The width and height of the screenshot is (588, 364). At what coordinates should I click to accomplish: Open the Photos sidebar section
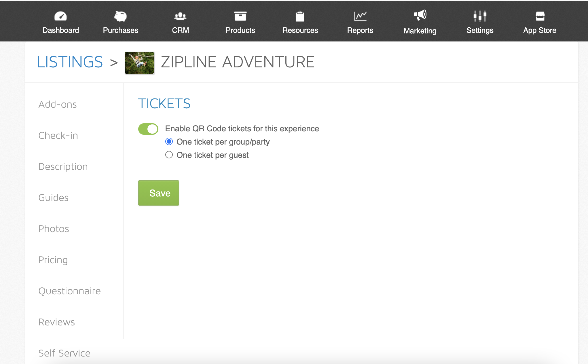54,229
